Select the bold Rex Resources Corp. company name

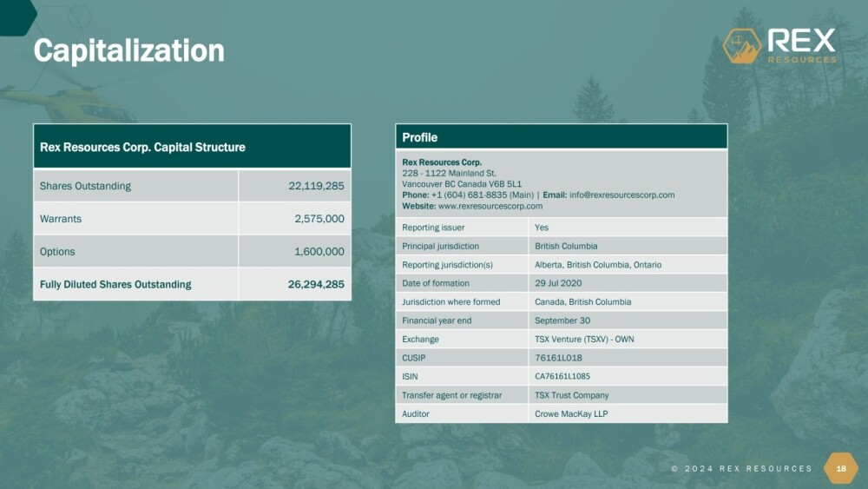point(442,162)
